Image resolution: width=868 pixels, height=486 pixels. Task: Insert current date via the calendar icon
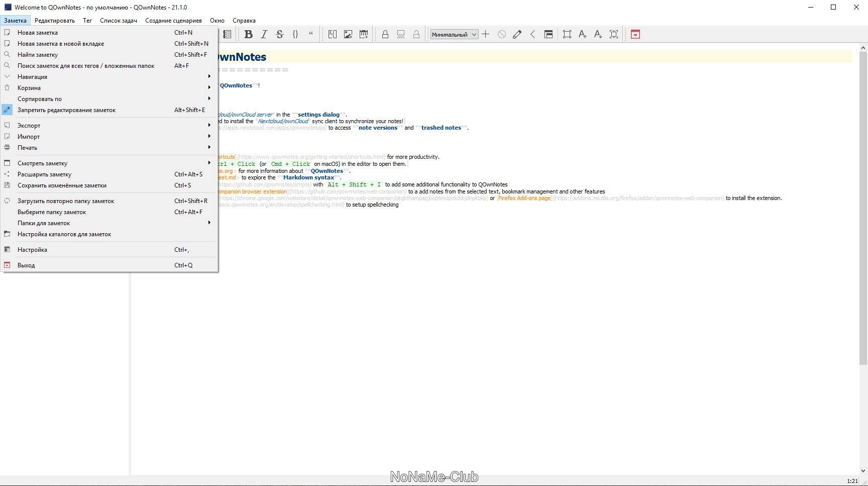click(364, 34)
